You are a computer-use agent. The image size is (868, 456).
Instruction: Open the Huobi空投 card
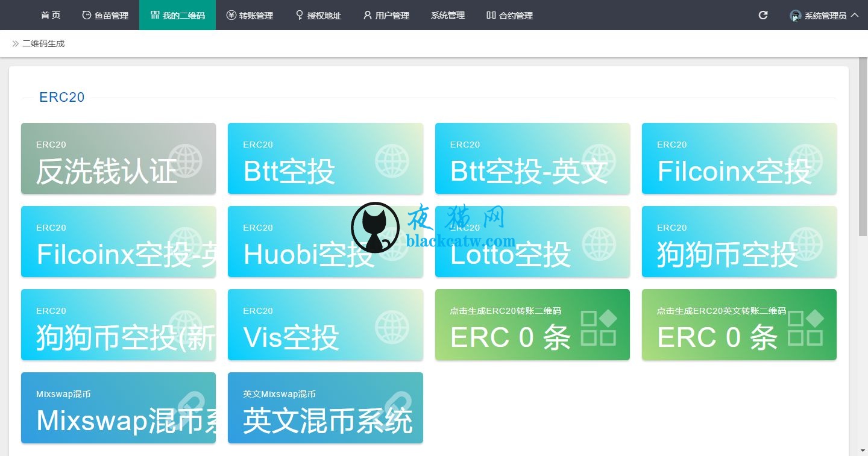tap(325, 242)
